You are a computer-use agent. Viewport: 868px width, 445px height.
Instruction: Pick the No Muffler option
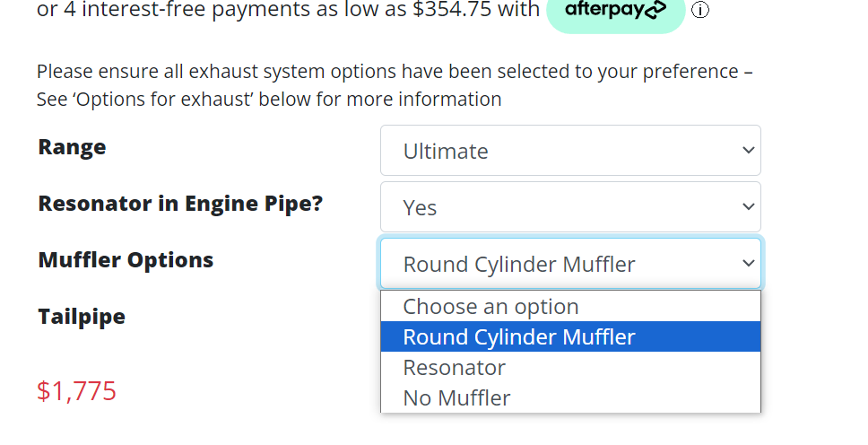coord(456,398)
